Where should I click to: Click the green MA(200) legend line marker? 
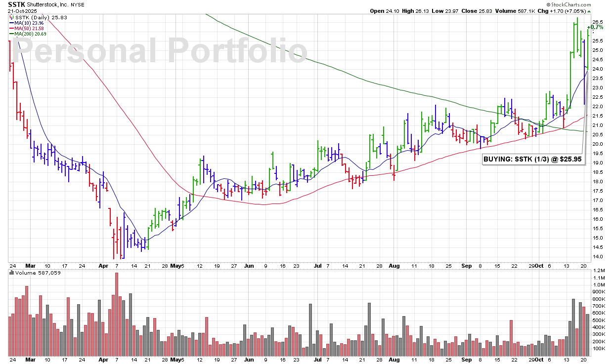point(11,33)
